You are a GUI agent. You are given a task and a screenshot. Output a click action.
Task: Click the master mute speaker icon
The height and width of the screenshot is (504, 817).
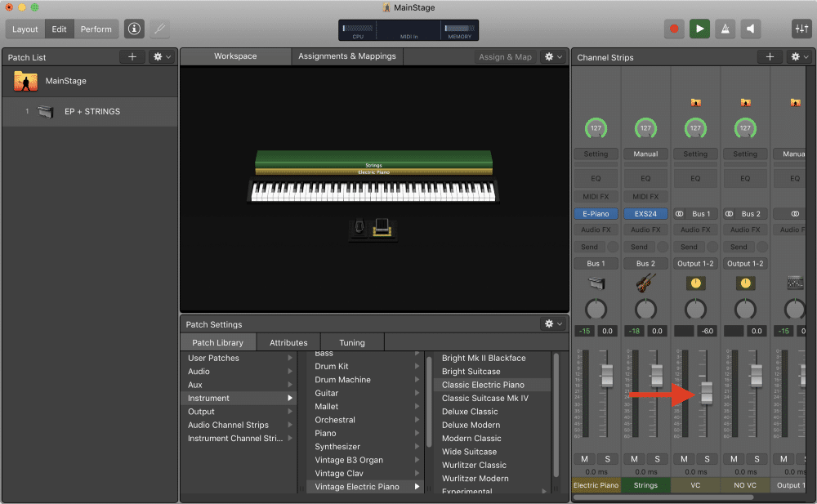point(750,29)
